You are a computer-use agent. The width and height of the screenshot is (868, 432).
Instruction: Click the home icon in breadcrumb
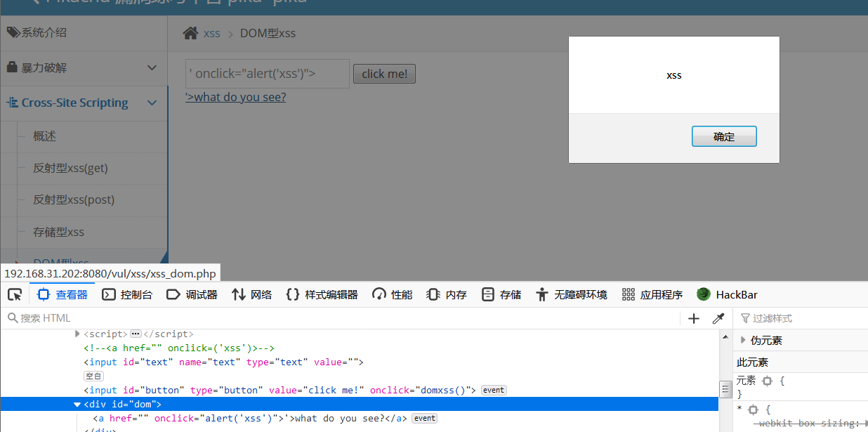[x=190, y=33]
